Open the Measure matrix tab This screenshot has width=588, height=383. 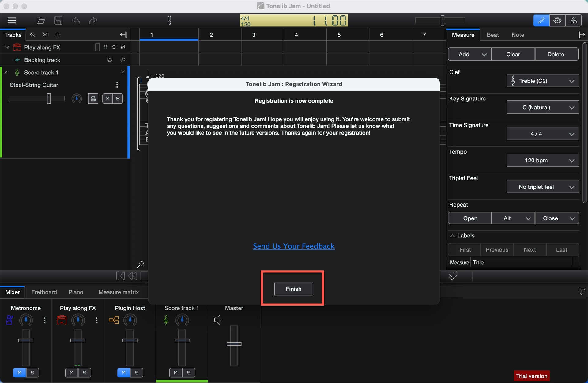tap(119, 292)
